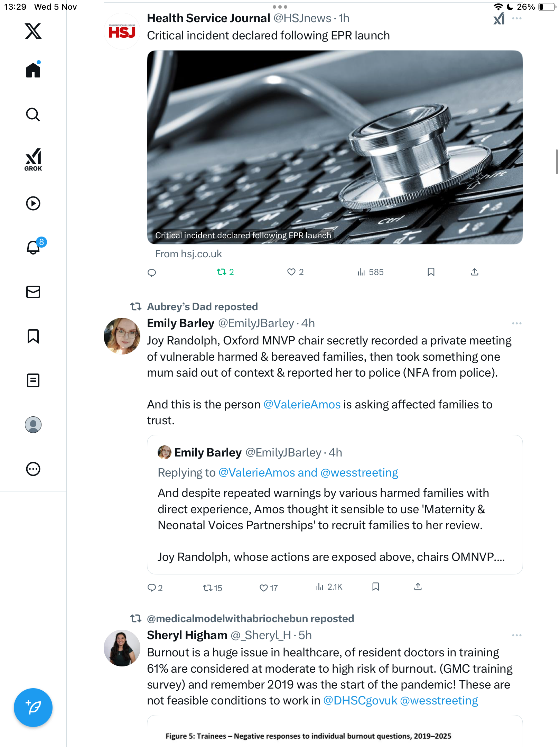Open the stethoscope article image card
The width and height of the screenshot is (560, 747).
[x=335, y=147]
